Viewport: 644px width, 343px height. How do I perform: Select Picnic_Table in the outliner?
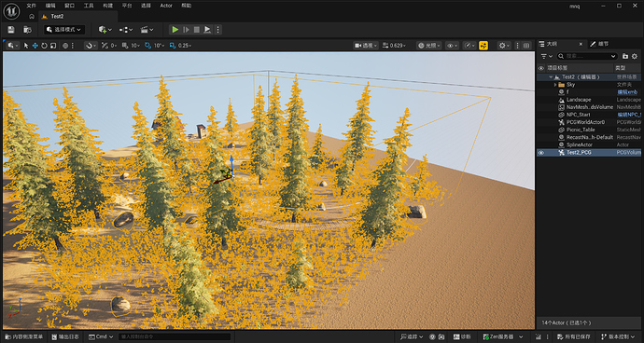581,130
